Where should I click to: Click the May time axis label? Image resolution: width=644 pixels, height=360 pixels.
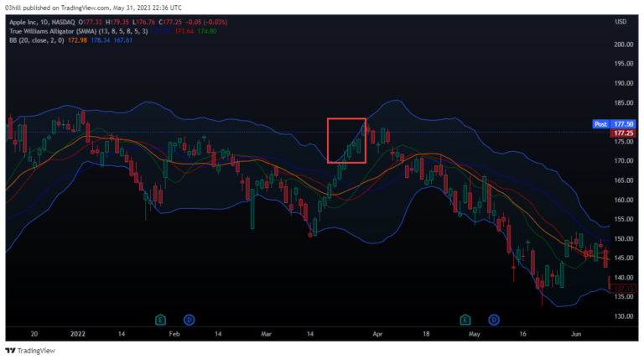475,334
